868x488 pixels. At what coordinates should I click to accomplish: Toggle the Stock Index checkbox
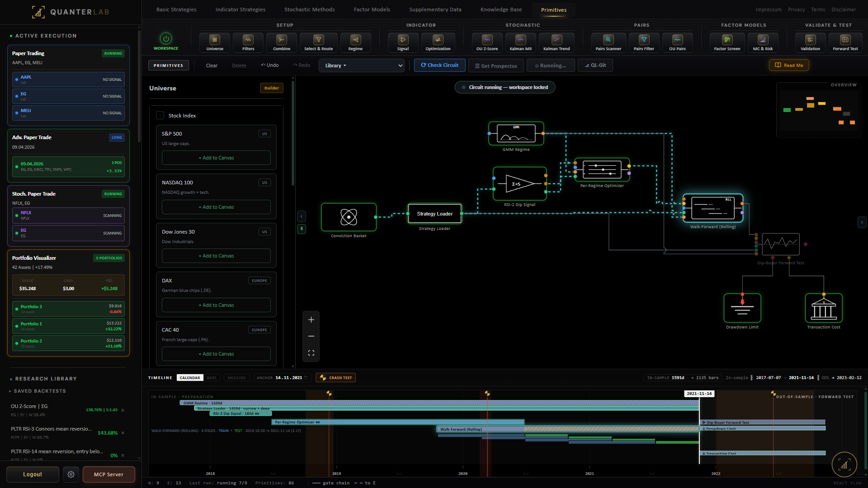160,116
